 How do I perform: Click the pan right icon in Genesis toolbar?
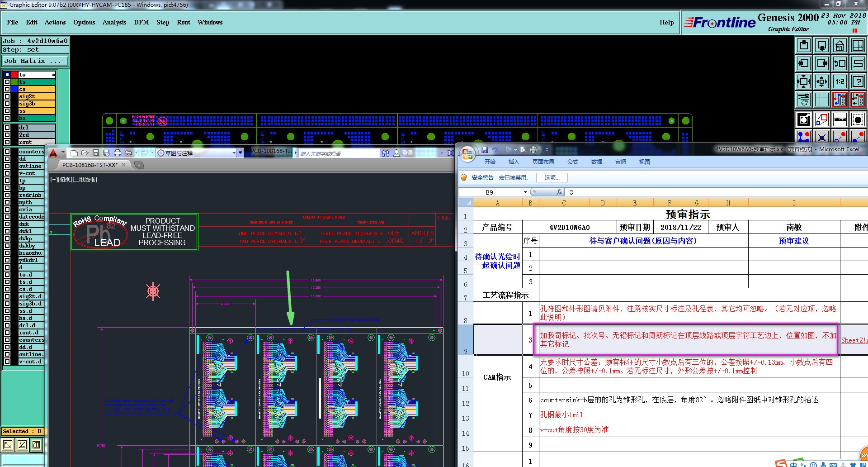(x=822, y=63)
